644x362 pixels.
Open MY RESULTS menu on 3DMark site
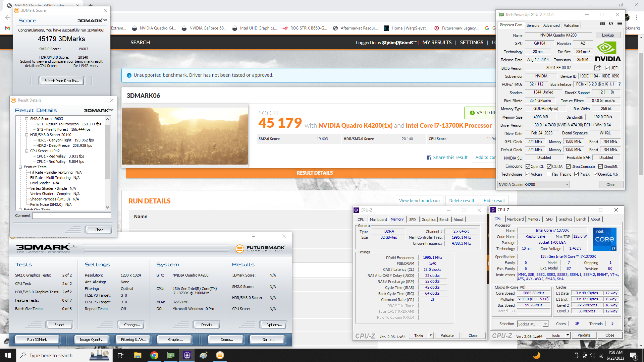437,43
